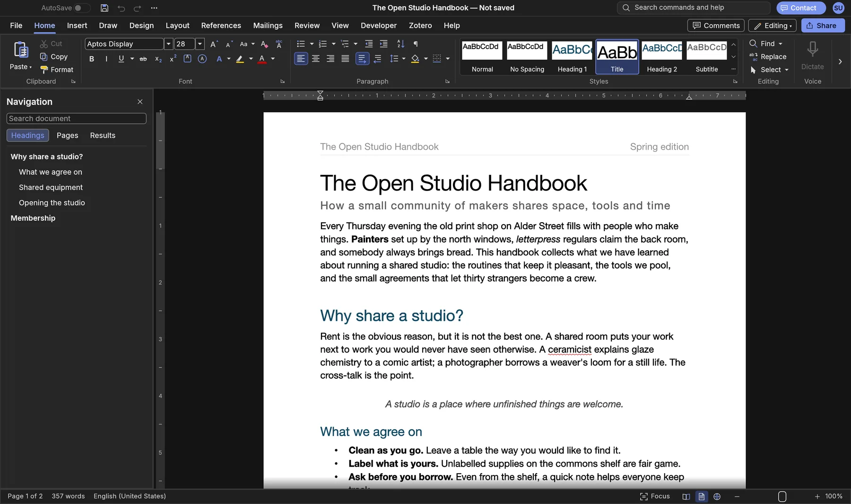Click Replace in Editing group
The width and height of the screenshot is (851, 504).
[x=768, y=57]
